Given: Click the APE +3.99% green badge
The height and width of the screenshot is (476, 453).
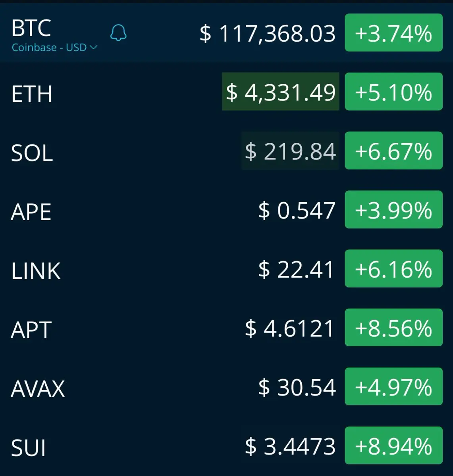Looking at the screenshot, I should (393, 210).
